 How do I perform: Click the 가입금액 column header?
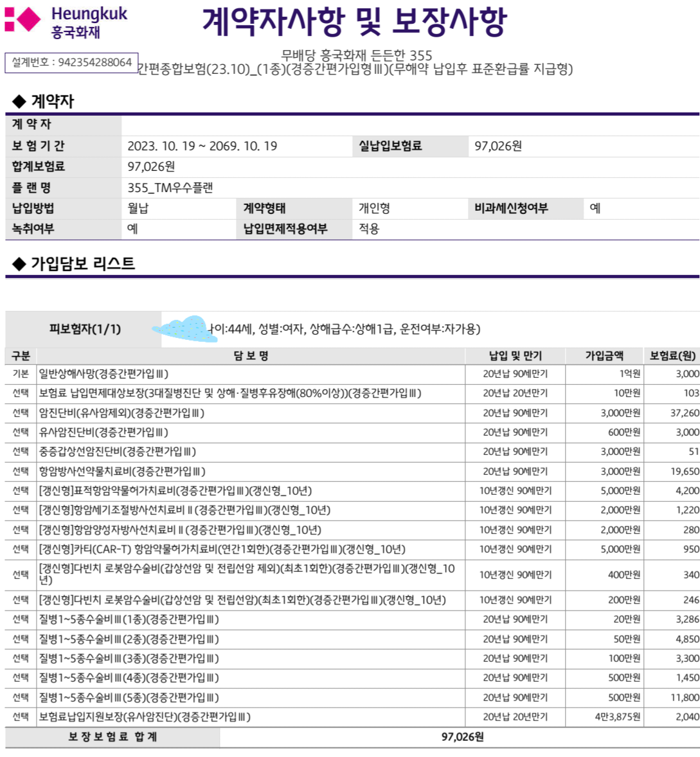(604, 356)
